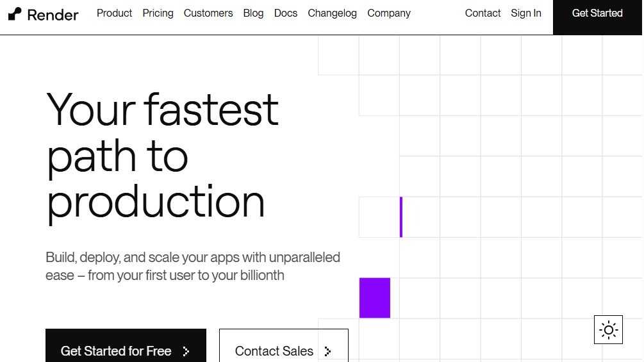This screenshot has width=644, height=362.
Task: Go to the Pricing page
Action: pos(158,13)
